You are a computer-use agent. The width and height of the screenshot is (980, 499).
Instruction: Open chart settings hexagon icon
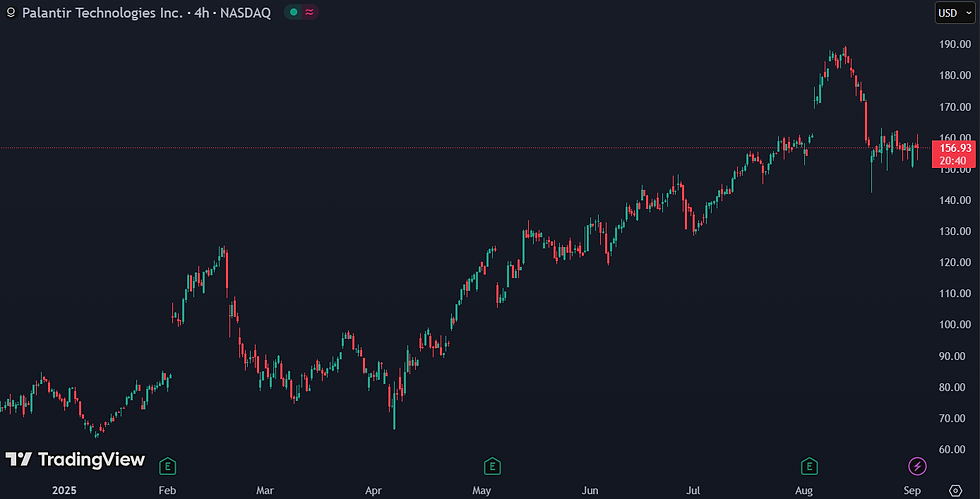(955, 490)
